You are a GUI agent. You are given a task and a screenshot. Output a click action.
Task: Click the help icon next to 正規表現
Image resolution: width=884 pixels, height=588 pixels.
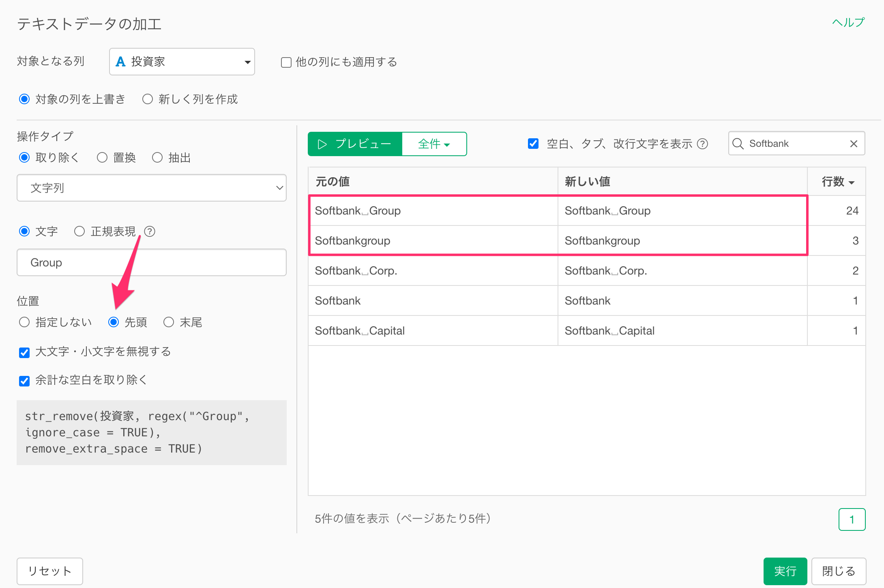click(x=150, y=232)
